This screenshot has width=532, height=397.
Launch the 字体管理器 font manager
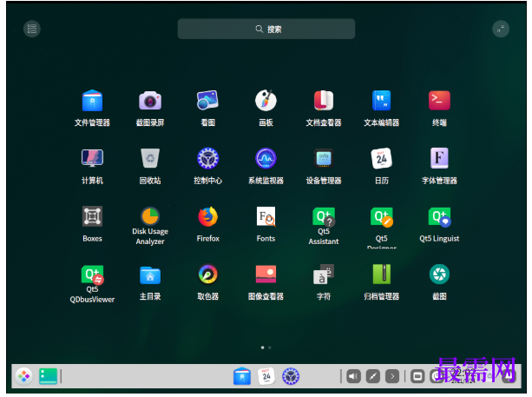coord(439,158)
